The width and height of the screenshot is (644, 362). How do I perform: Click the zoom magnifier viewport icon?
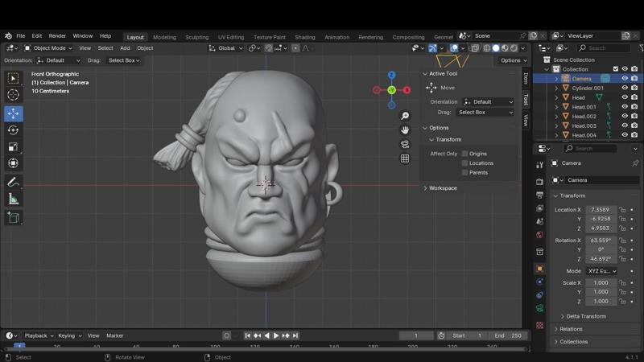[x=405, y=116]
